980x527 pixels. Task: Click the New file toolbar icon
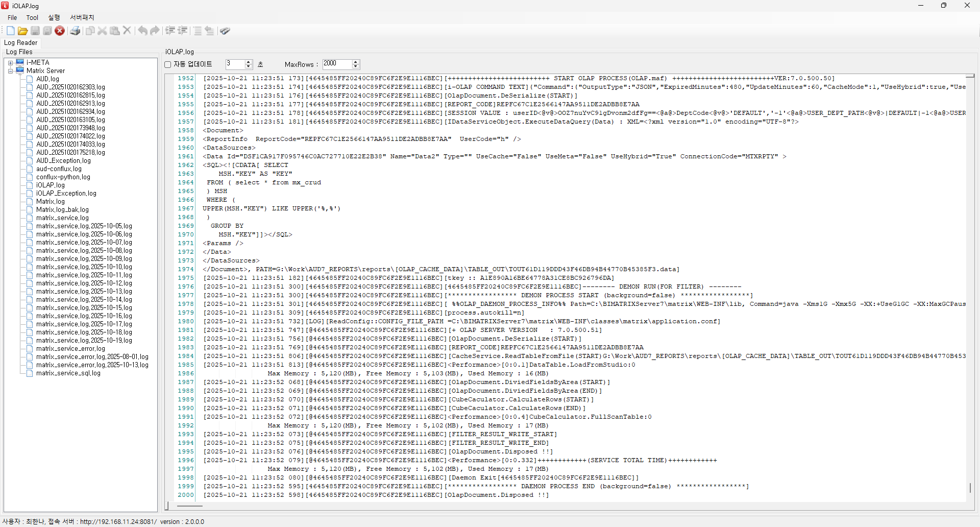[x=10, y=31]
